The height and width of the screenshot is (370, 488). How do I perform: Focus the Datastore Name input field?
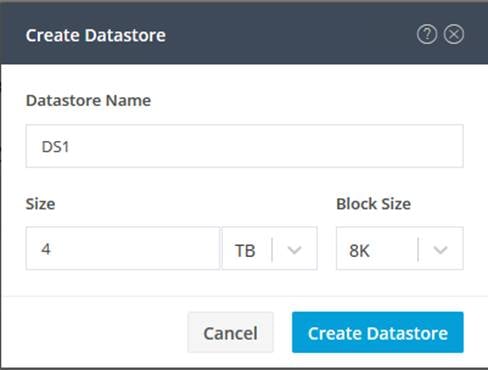(245, 146)
